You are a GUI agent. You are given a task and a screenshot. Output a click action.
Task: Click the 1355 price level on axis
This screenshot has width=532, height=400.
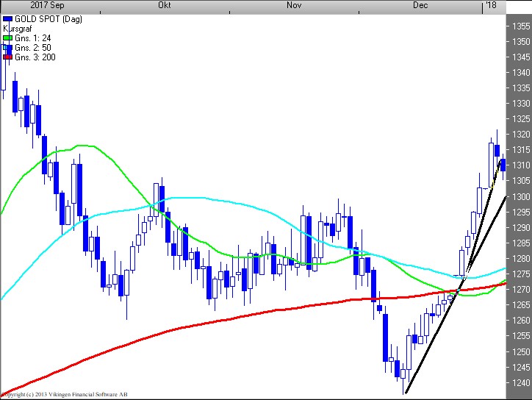click(520, 26)
